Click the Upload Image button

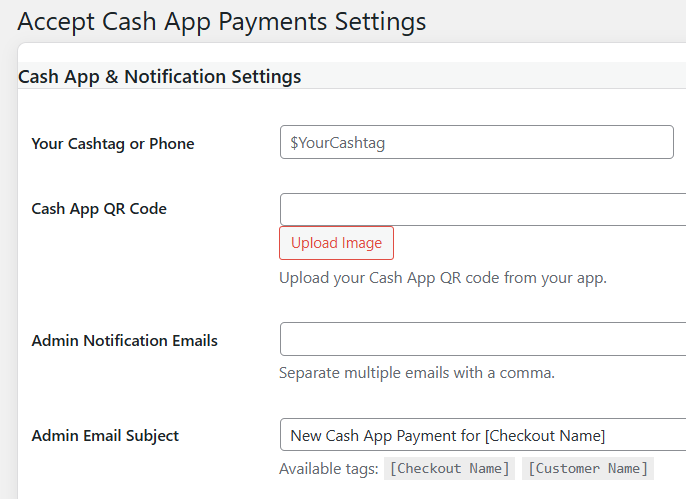tap(336, 243)
